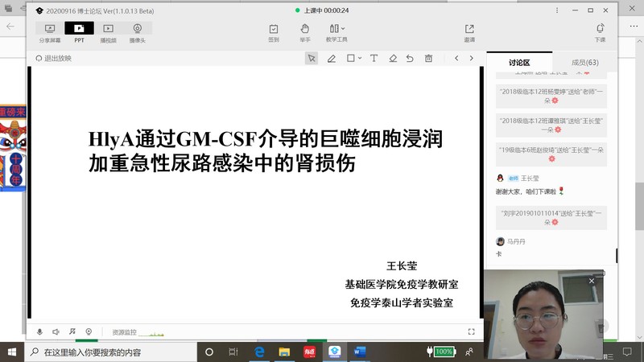Expand the 教学工具 teaching tools menu

click(336, 32)
